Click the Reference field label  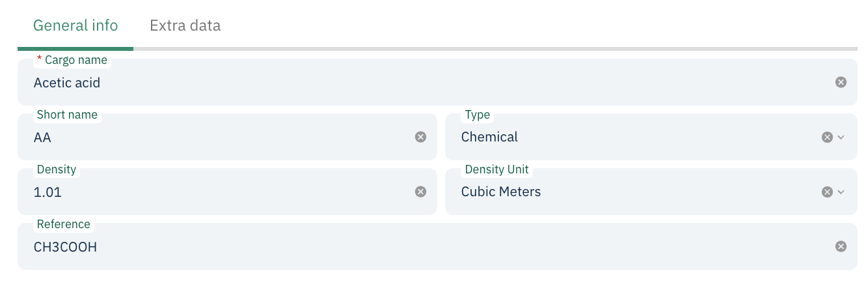(63, 224)
